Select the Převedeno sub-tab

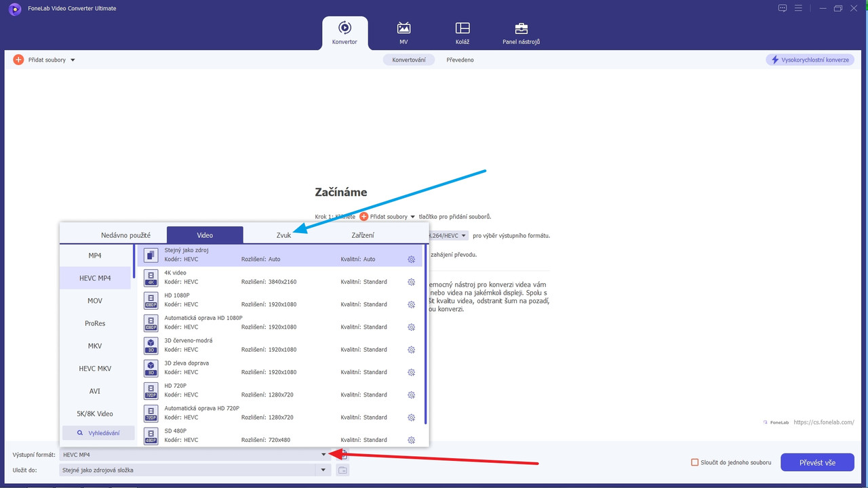460,60
